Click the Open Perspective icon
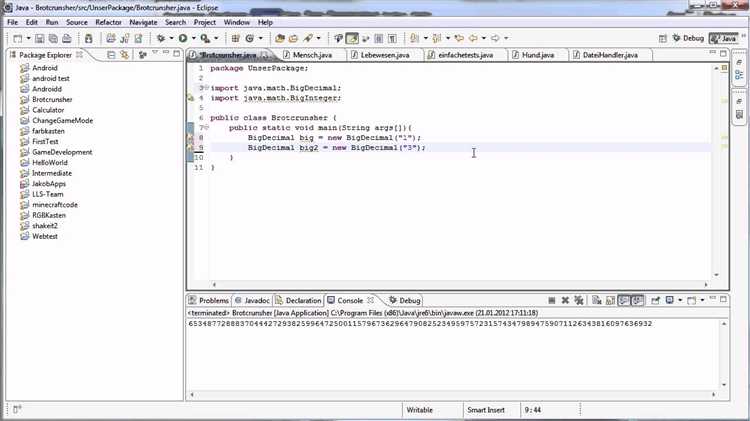Viewport: 750px width, 421px height. tap(662, 38)
